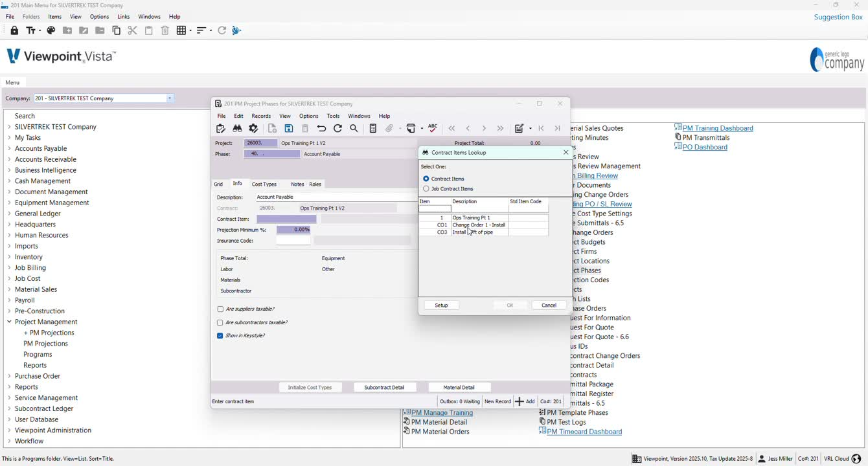Go to next record arrow
868x466 pixels.
484,129
